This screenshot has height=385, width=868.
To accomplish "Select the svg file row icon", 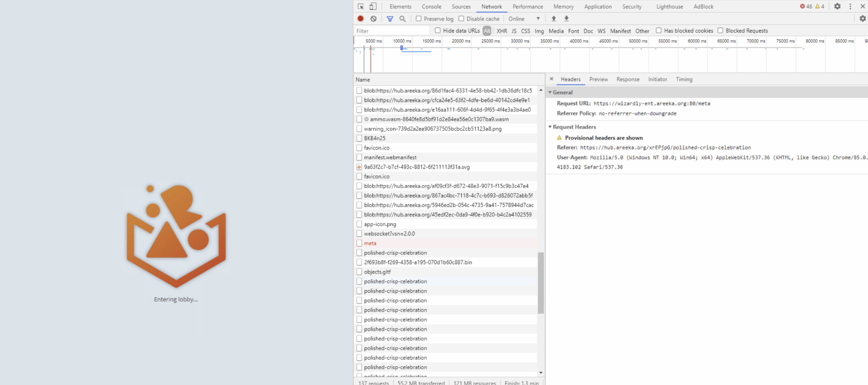I will coord(359,167).
